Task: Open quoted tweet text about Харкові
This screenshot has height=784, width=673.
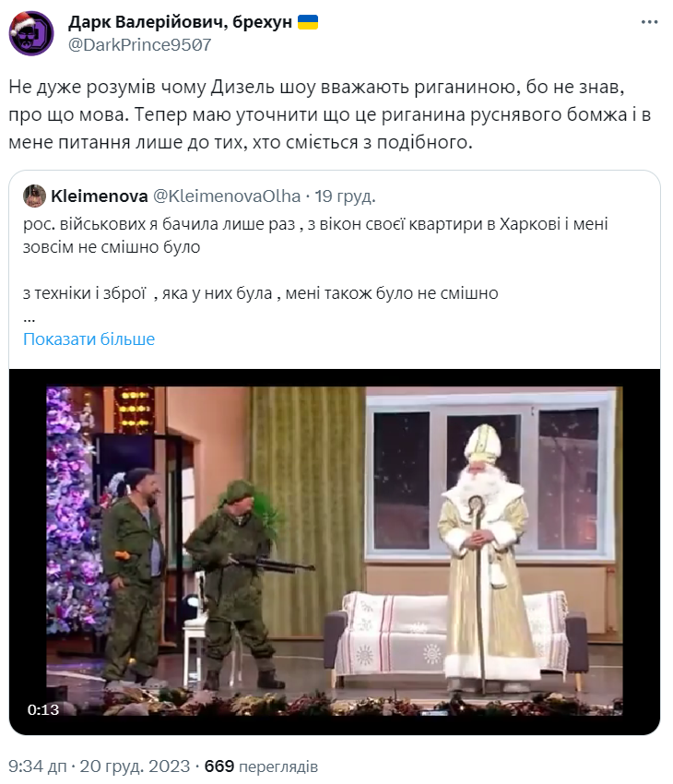Action: tap(314, 235)
